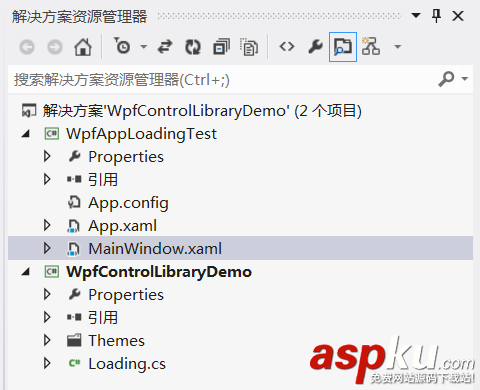Expand the Loading.cs node
This screenshot has width=480, height=390.
[x=47, y=363]
